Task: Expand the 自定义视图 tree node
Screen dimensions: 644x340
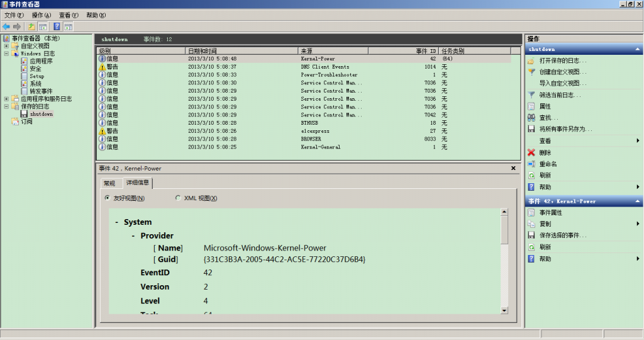Action: pyautogui.click(x=6, y=46)
